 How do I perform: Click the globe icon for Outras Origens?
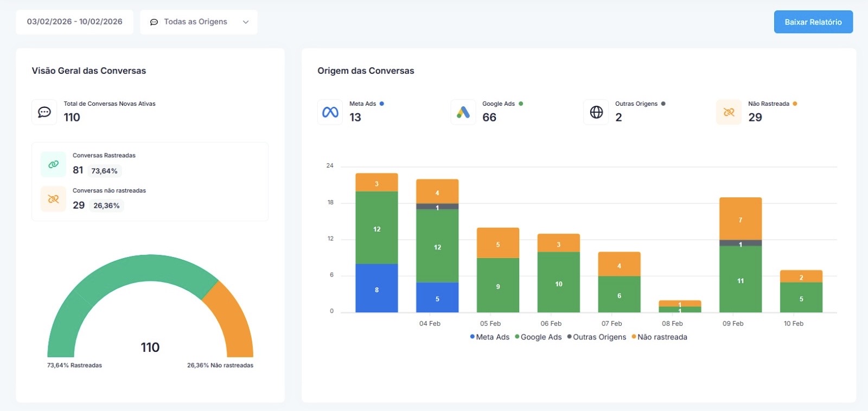(x=596, y=112)
